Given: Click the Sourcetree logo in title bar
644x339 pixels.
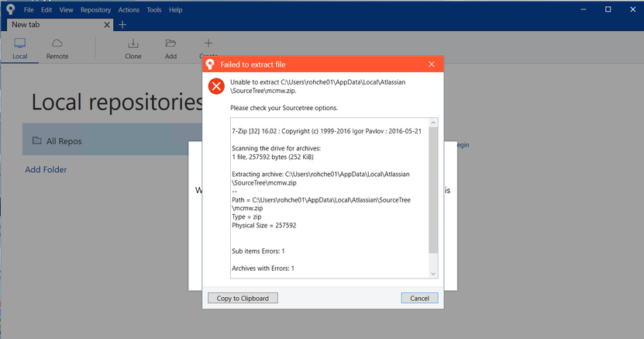Looking at the screenshot, I should click(11, 9).
